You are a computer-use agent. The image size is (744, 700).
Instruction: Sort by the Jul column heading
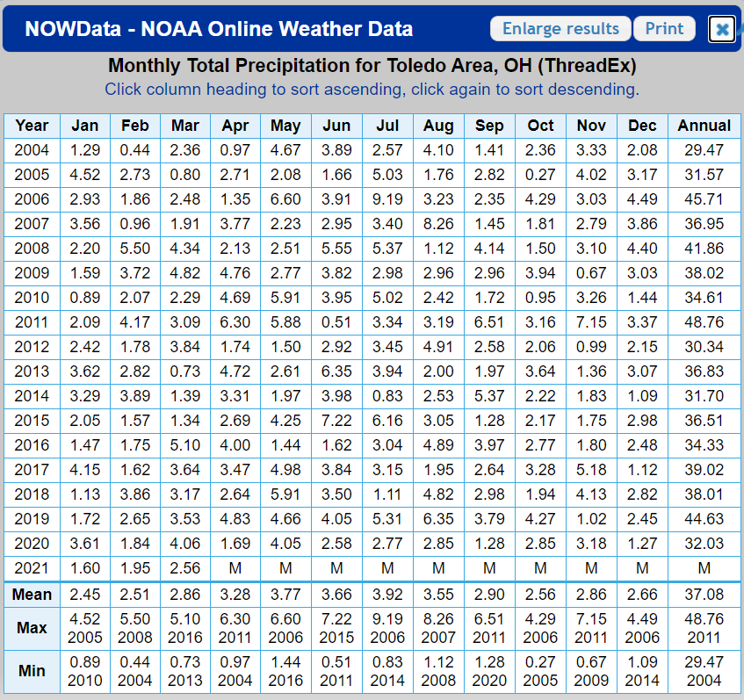pyautogui.click(x=387, y=126)
